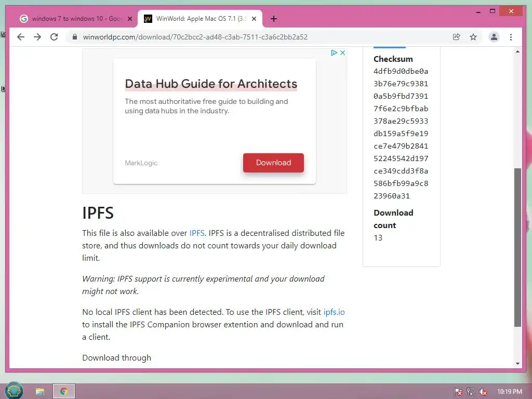Click the scrollbar down arrow
532x399 pixels.
(x=517, y=364)
